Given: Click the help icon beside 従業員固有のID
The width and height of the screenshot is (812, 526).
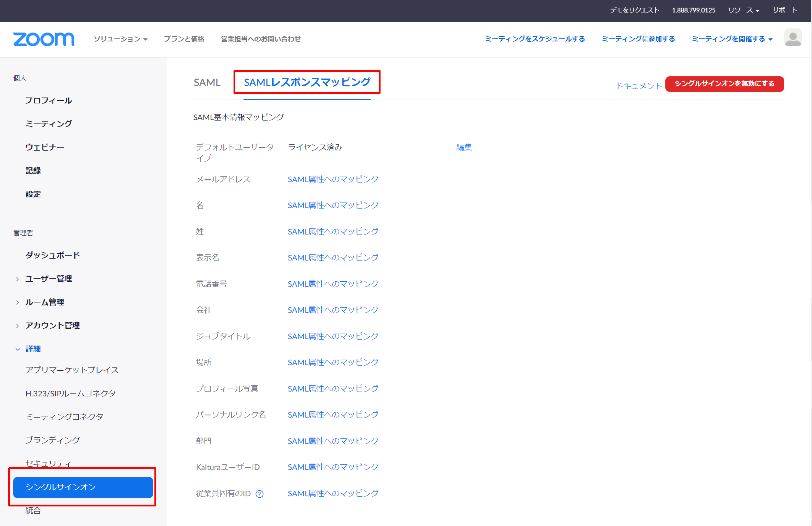Looking at the screenshot, I should [260, 494].
